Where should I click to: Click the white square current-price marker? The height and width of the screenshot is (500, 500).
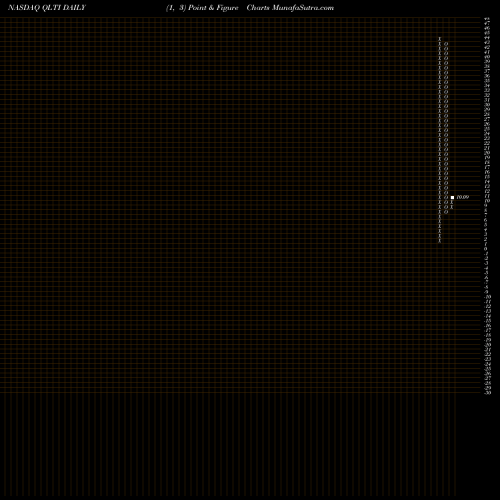coord(452,197)
